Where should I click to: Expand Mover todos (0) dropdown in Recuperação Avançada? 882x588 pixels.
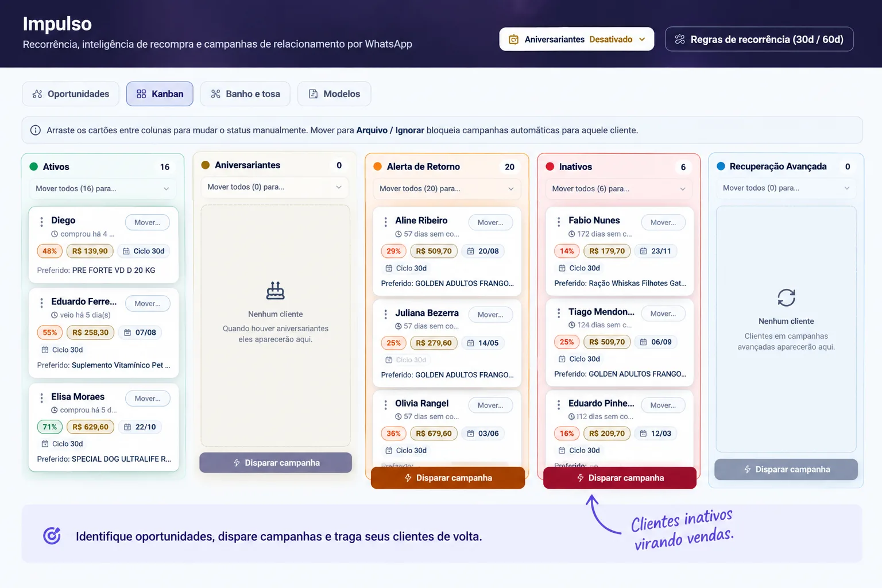[x=786, y=188]
